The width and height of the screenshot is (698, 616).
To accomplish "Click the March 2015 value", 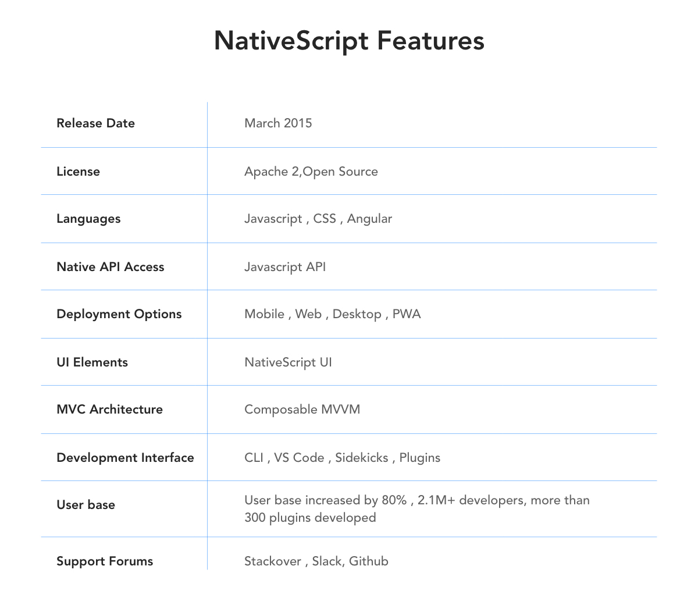I will pyautogui.click(x=278, y=123).
